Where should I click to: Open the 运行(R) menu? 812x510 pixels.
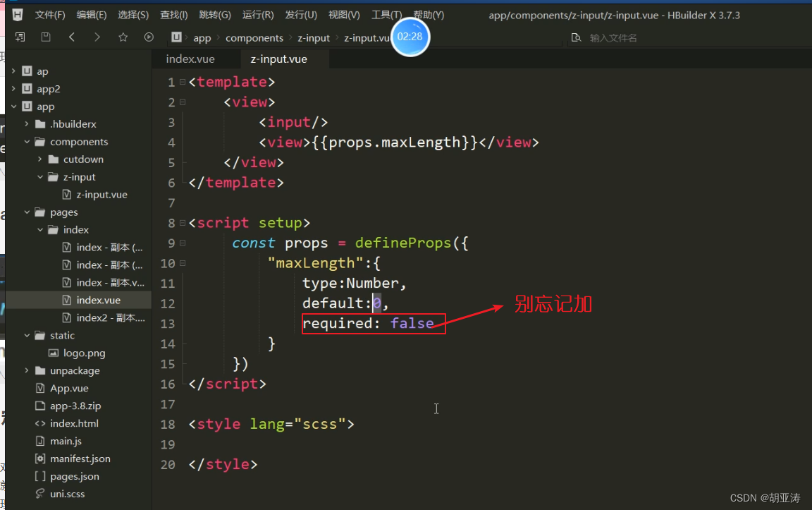tap(258, 15)
